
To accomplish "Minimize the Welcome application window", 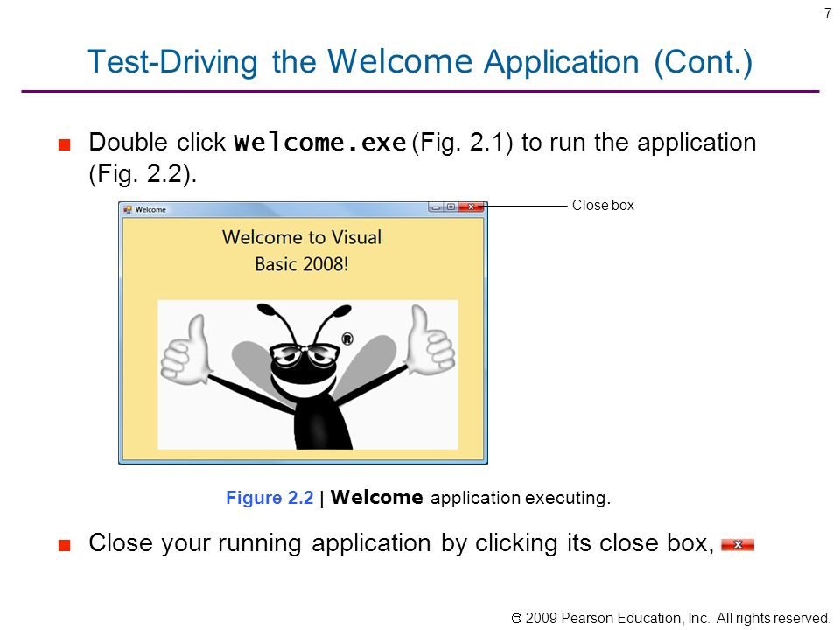I will [436, 206].
